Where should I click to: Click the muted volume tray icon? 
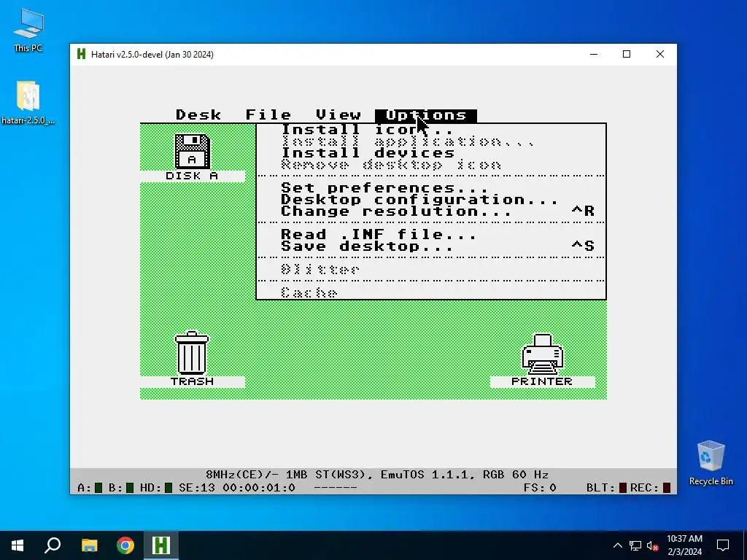653,545
